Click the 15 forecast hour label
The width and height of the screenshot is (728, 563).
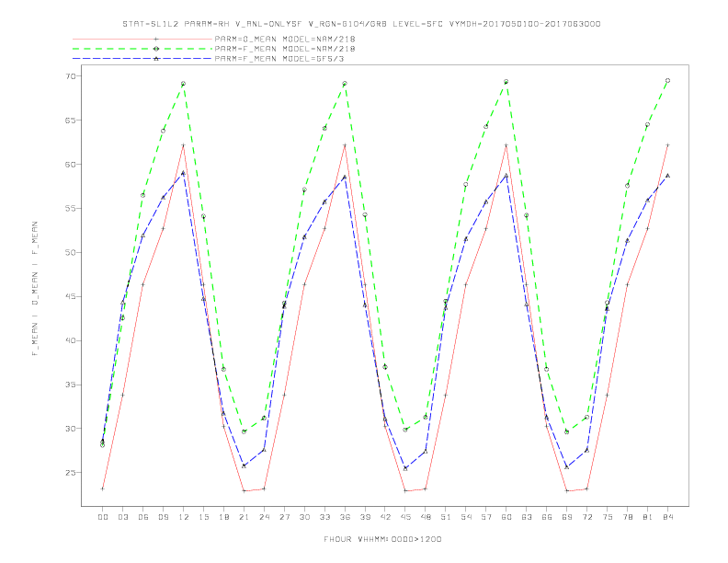point(203,517)
